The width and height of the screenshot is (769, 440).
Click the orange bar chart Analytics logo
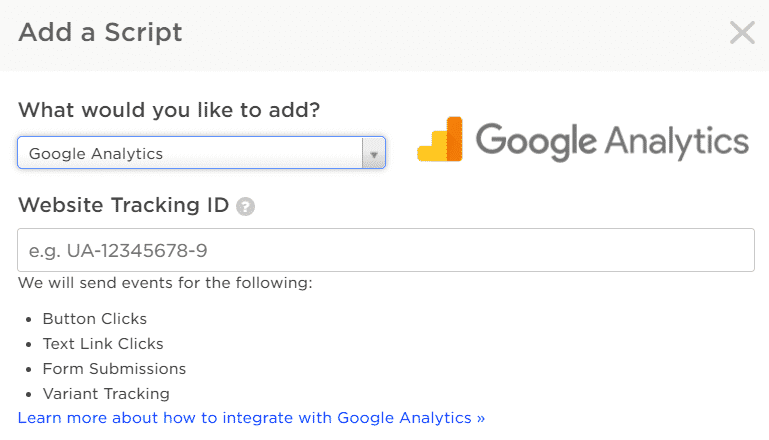(x=440, y=139)
